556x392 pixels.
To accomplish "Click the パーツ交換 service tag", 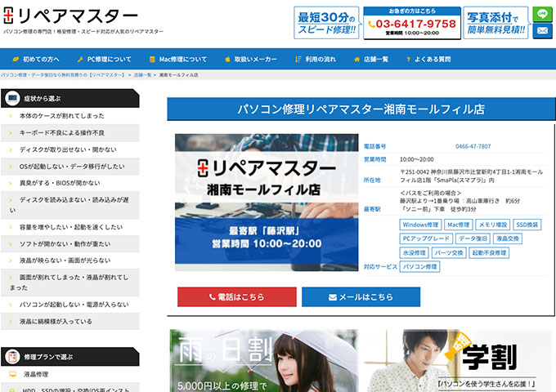I will click(449, 253).
